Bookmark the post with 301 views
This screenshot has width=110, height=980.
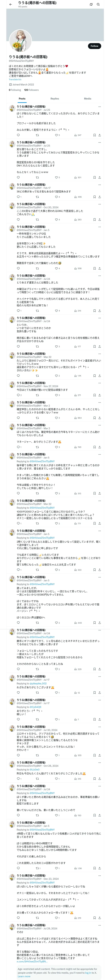[x=94, y=177]
